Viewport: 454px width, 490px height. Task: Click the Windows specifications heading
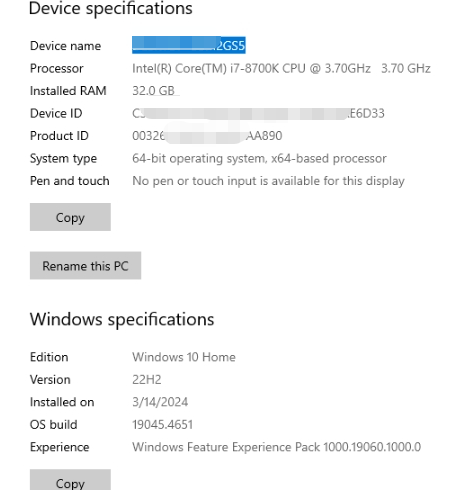(122, 319)
